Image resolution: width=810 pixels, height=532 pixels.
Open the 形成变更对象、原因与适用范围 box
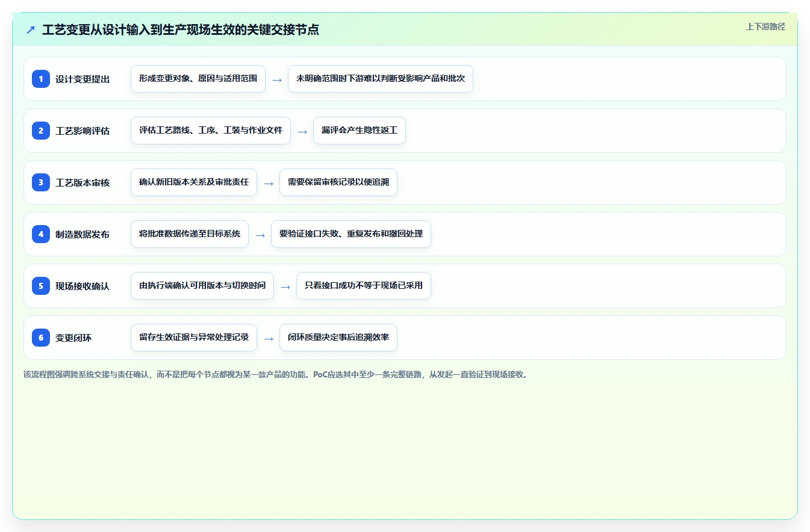(x=198, y=79)
